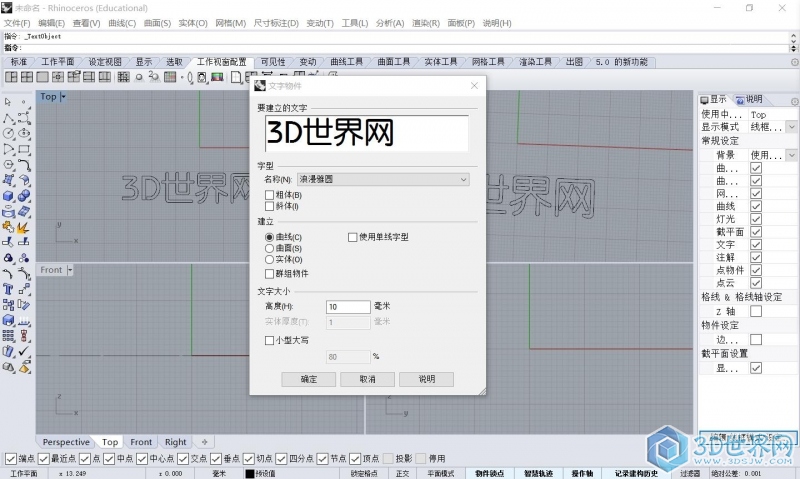Select the Array grid tool

[x=8, y=336]
